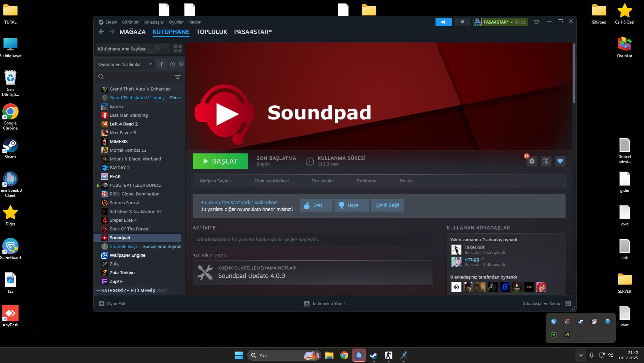Switch to the TOPLULUK tab
The height and width of the screenshot is (363, 644).
[212, 32]
